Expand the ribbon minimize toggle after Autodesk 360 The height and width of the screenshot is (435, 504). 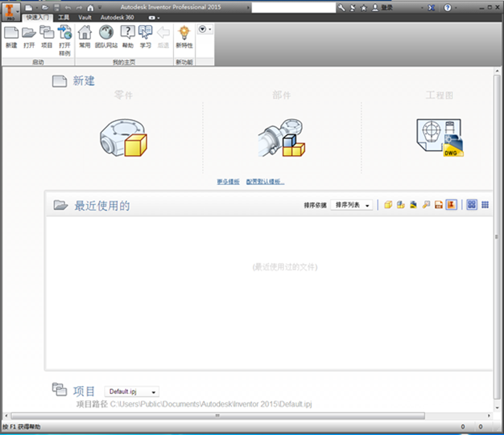point(154,18)
